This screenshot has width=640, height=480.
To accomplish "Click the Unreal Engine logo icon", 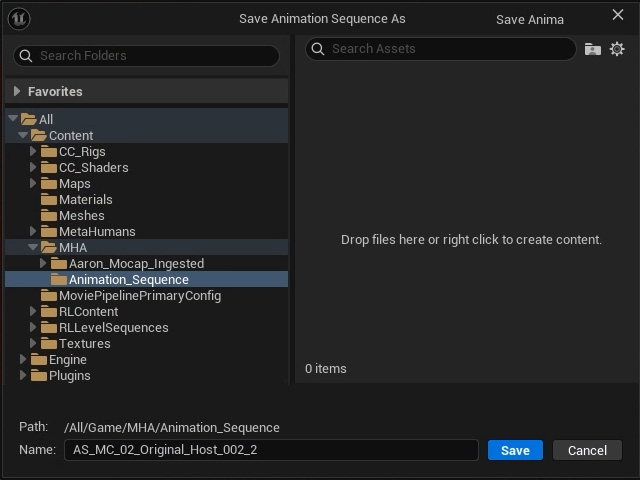I will coord(19,19).
